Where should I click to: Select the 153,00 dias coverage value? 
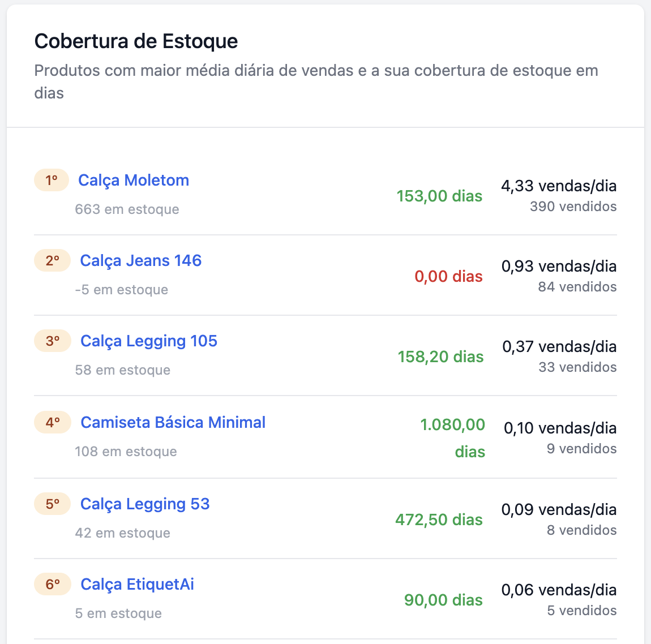(x=439, y=196)
